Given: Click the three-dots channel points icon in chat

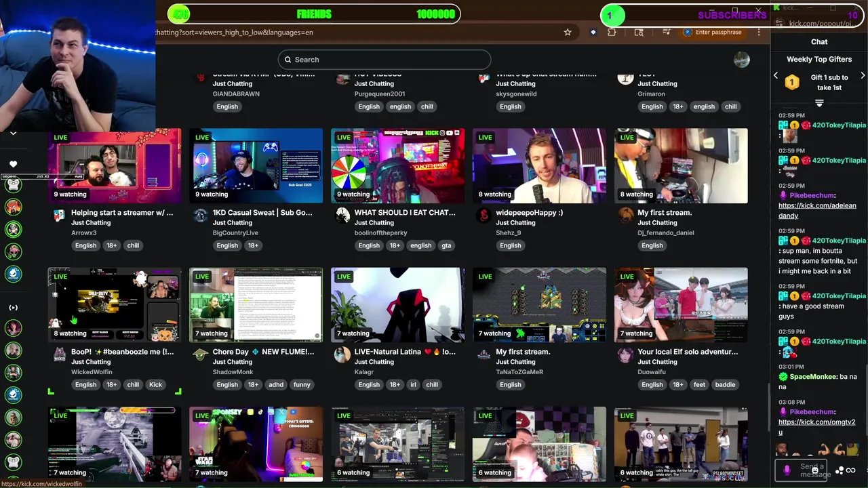Looking at the screenshot, I should pyautogui.click(x=840, y=470).
